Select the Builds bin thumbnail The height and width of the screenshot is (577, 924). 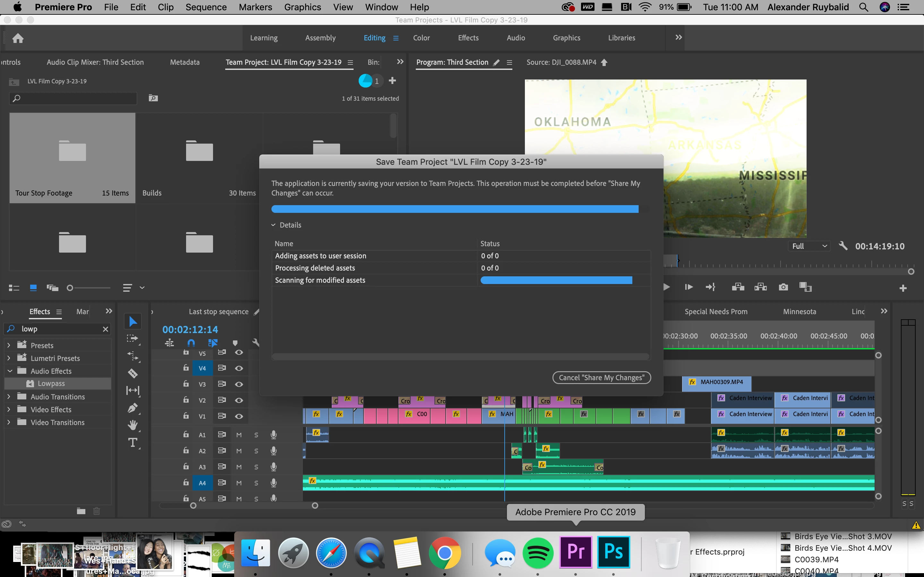[x=199, y=153]
